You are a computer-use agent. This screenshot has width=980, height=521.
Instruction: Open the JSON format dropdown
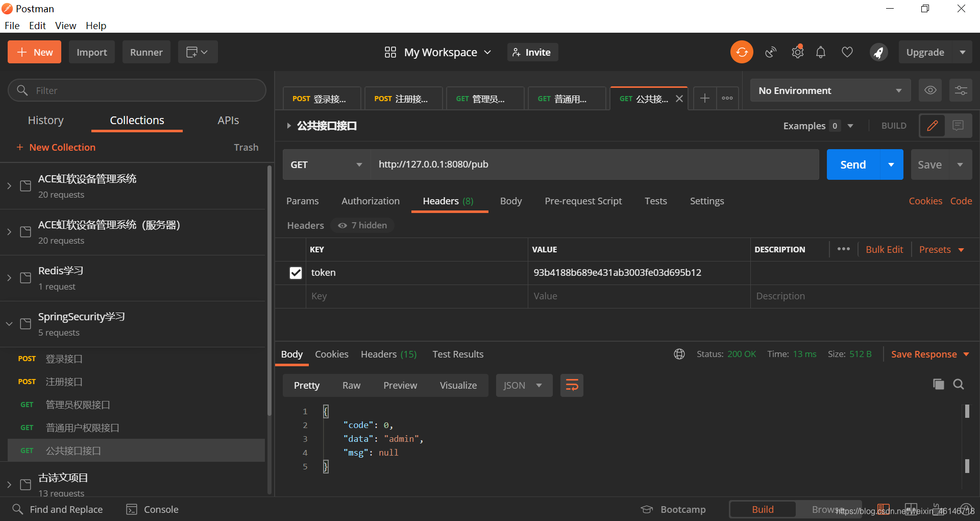(x=524, y=385)
